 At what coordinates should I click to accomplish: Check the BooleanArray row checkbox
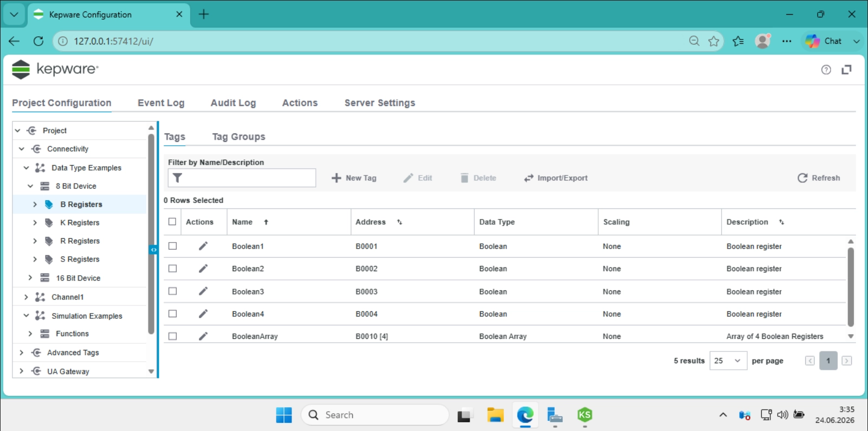(x=172, y=336)
